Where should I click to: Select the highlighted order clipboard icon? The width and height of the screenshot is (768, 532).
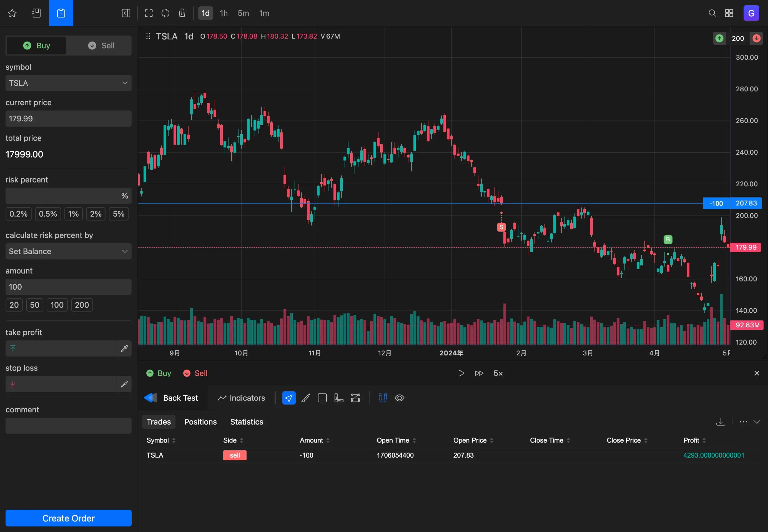[x=61, y=13]
